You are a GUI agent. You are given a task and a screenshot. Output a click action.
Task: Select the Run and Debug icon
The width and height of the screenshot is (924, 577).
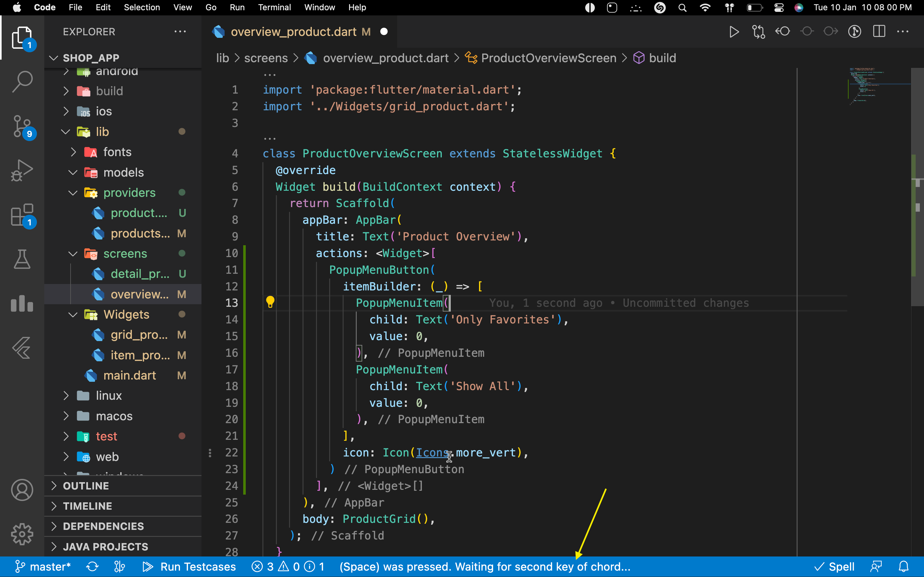pyautogui.click(x=22, y=171)
